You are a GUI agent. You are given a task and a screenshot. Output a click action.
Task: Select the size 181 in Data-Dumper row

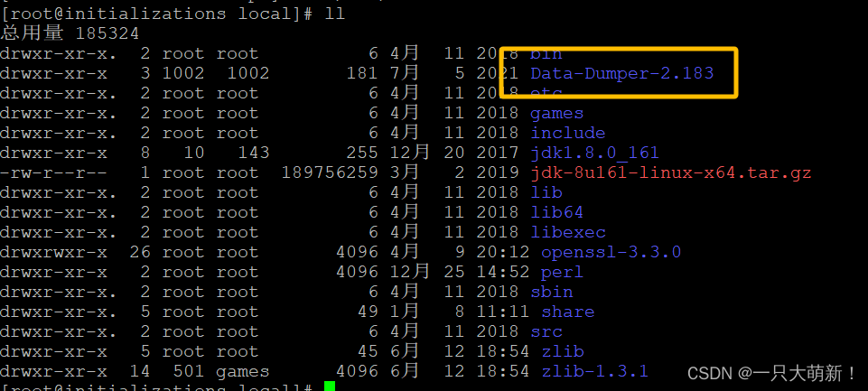click(362, 73)
